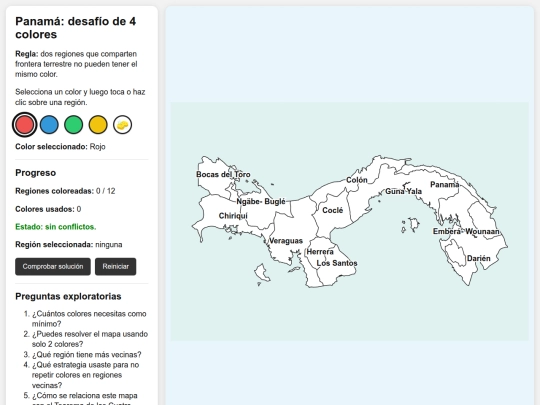Select the yellow color swatch
540x405 pixels.
coord(98,125)
